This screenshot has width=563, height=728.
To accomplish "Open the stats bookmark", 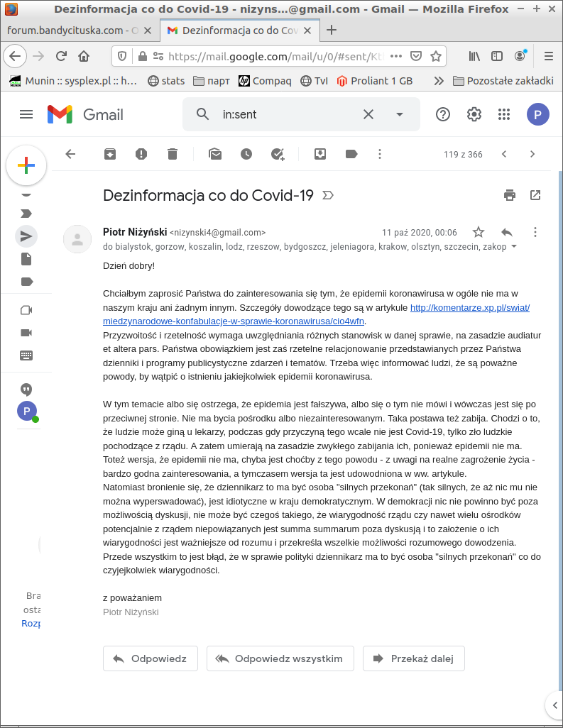I will (x=166, y=81).
